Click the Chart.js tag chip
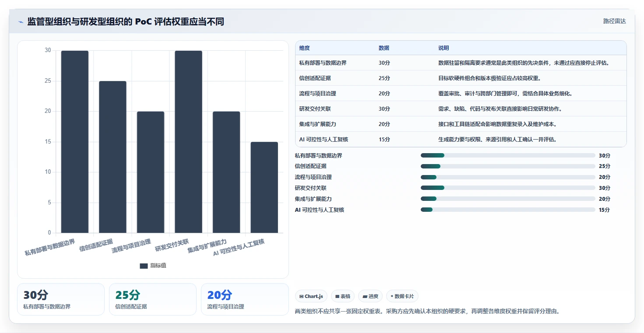The image size is (644, 333). [311, 296]
